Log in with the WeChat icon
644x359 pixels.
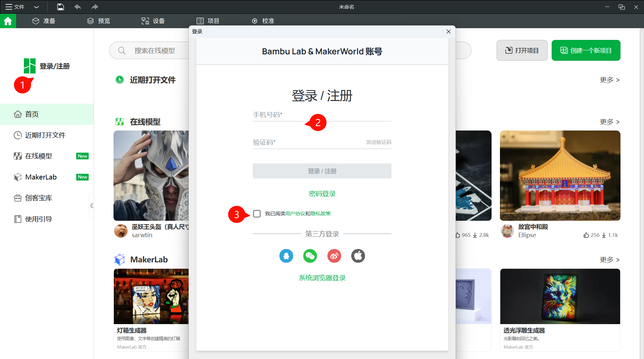click(x=310, y=256)
